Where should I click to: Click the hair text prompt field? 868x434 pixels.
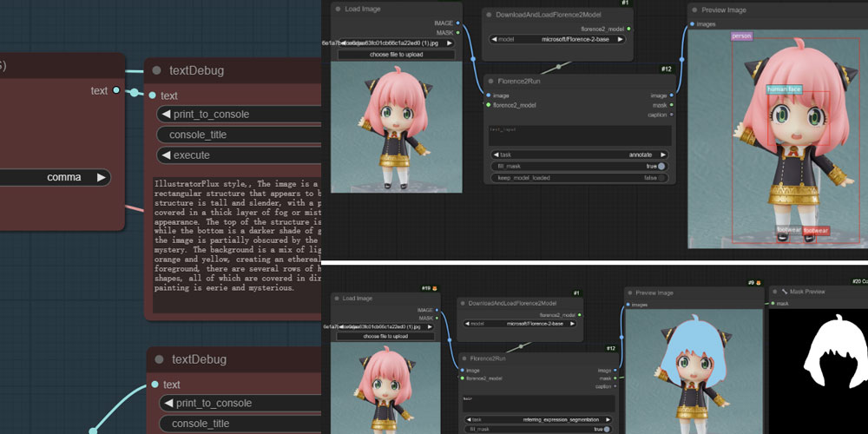coord(539,403)
